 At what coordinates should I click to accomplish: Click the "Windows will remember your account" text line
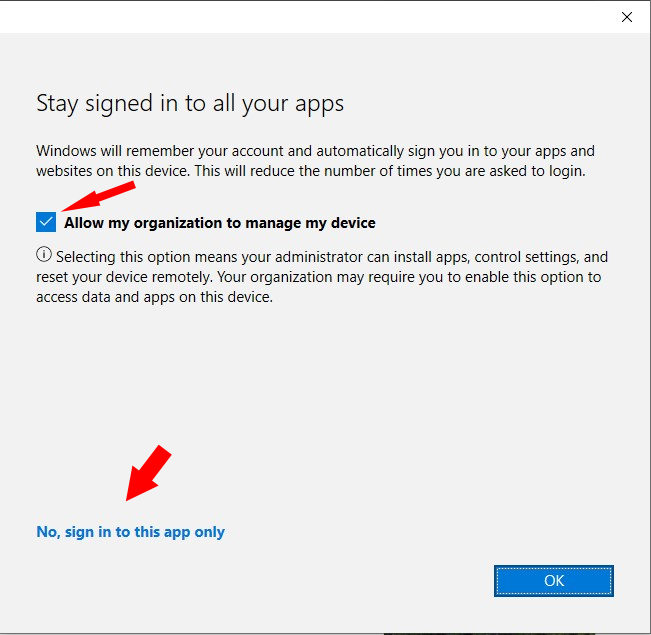(x=315, y=152)
